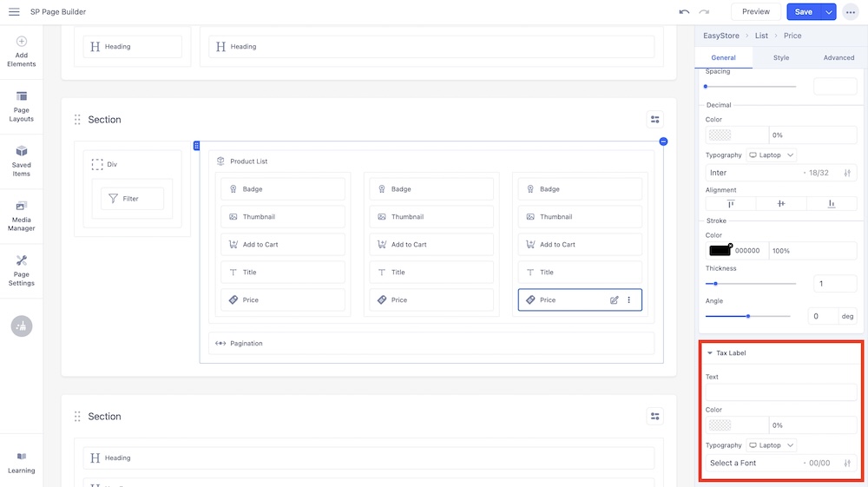Click the undo arrow icon

[x=684, y=11]
